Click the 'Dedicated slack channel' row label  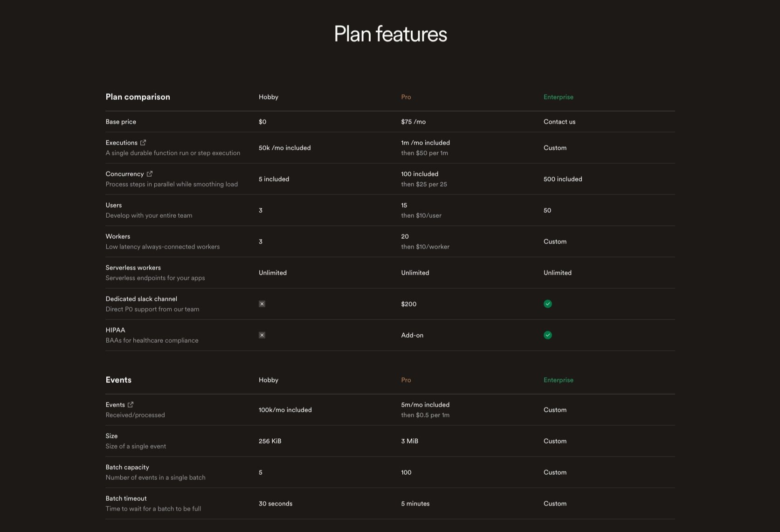coord(142,299)
